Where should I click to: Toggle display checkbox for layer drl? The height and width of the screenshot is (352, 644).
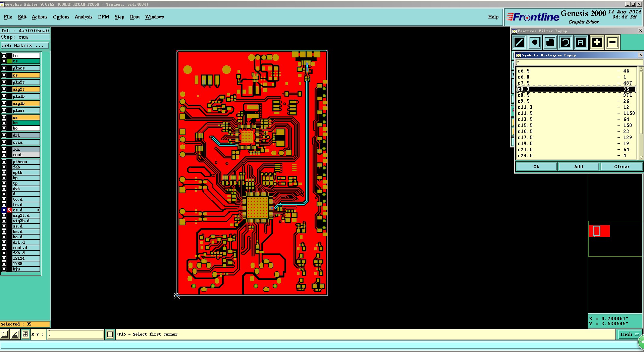click(x=4, y=135)
